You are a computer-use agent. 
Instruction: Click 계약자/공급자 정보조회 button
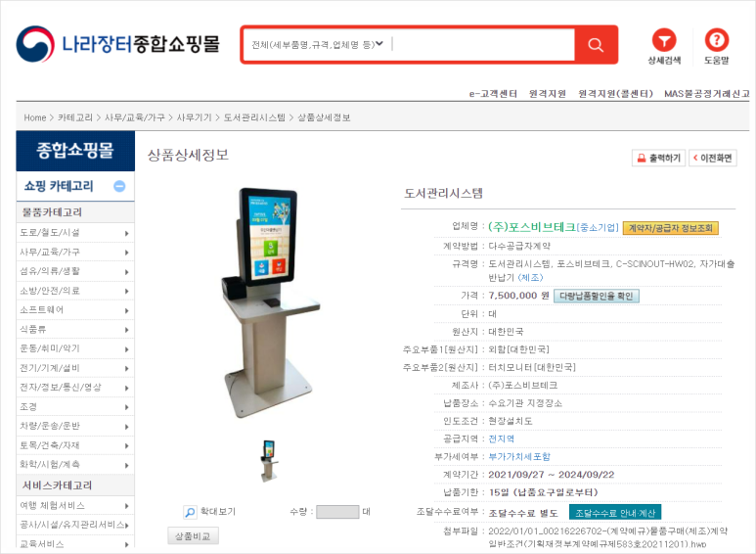(671, 228)
